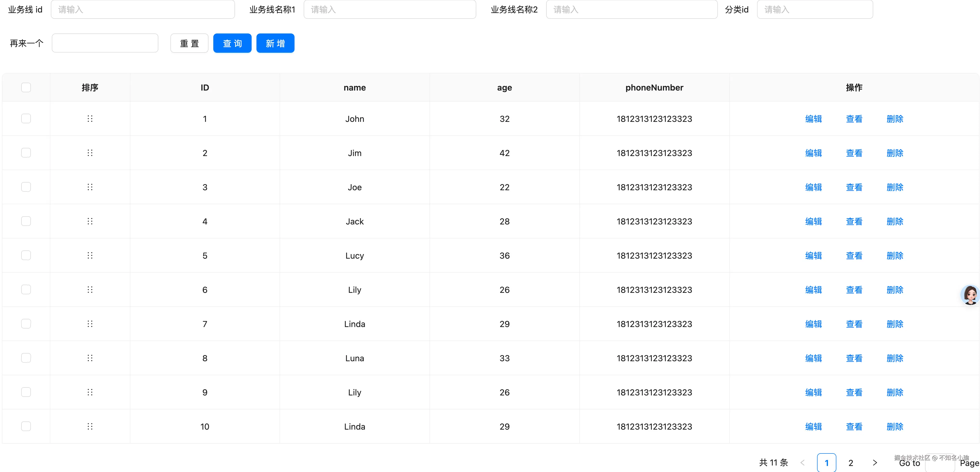Click the drag handle icon for ID 10
Screen dimensions: 980x472
click(x=90, y=426)
